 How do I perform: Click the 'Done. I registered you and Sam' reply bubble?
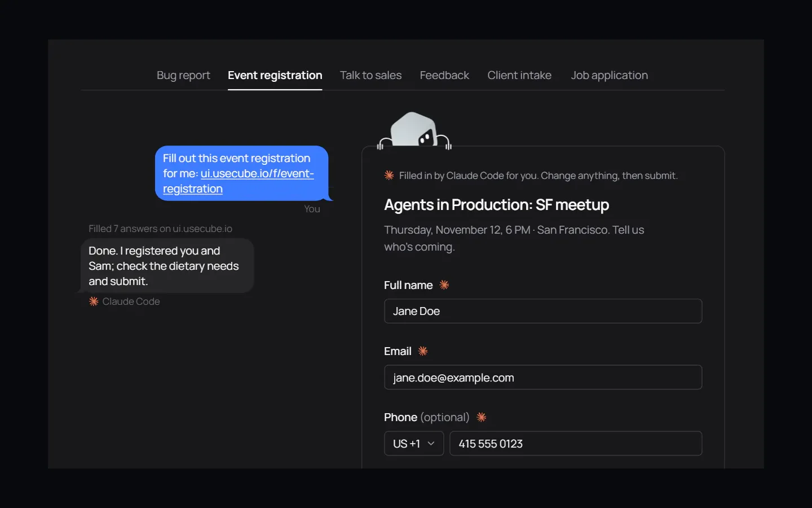[167, 266]
